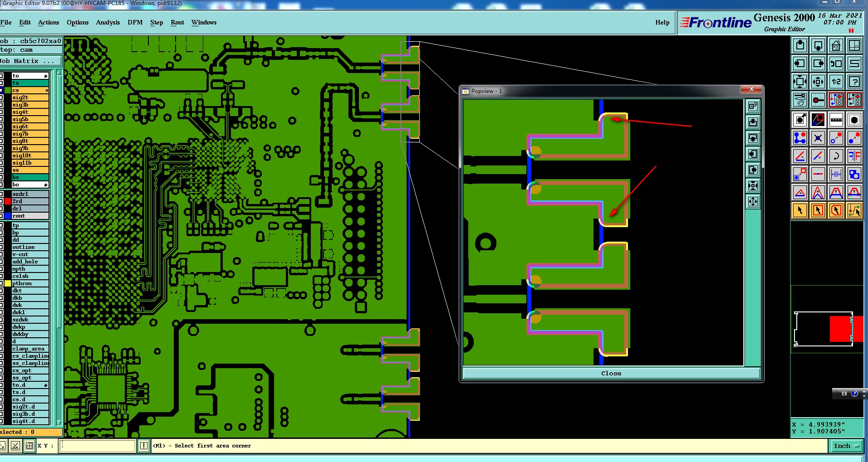The width and height of the screenshot is (868, 462).
Task: Toggle the checkbox for layer sig5b
Action: [1, 119]
